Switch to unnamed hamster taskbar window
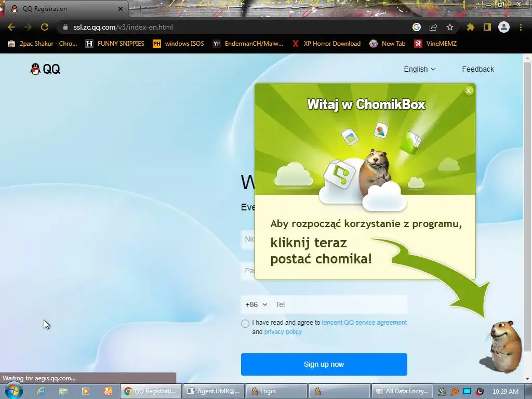Image resolution: width=532 pixels, height=399 pixels. (339, 391)
